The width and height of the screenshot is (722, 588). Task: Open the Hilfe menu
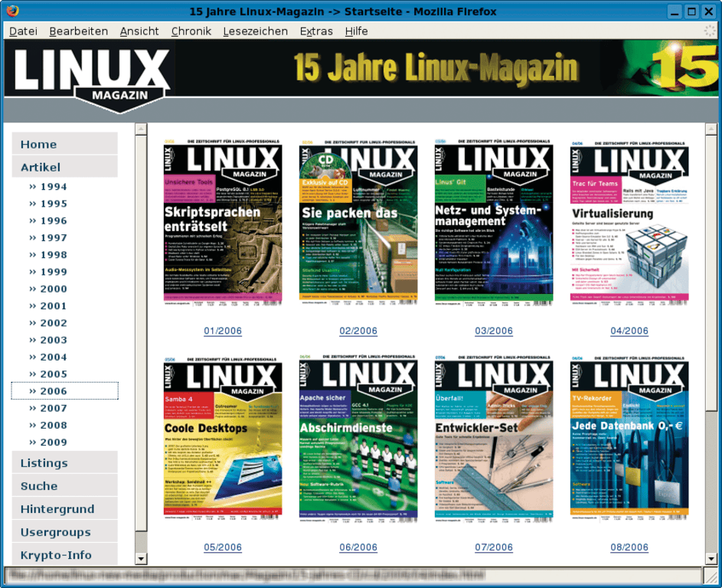356,31
